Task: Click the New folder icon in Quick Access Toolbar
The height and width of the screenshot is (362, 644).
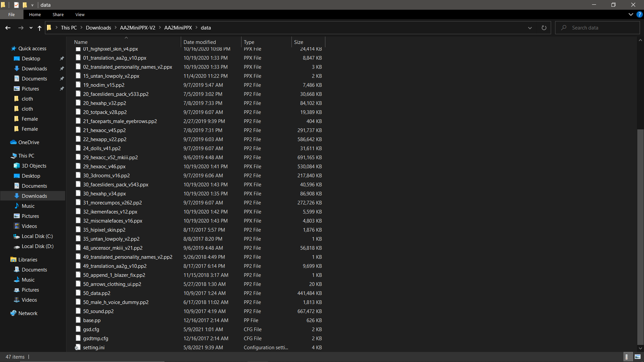Action: [x=24, y=5]
